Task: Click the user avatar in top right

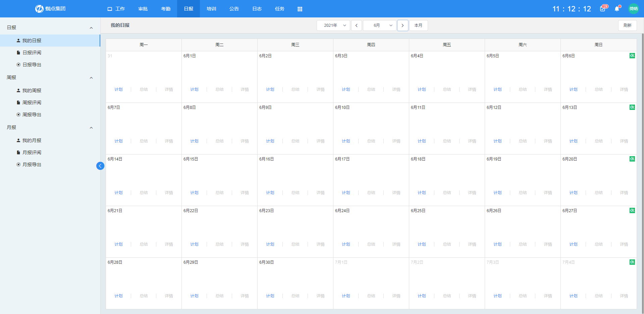Action: (x=633, y=9)
